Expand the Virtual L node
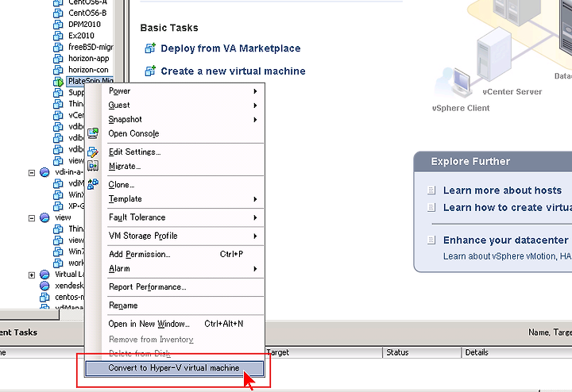572x392 pixels. [32, 275]
